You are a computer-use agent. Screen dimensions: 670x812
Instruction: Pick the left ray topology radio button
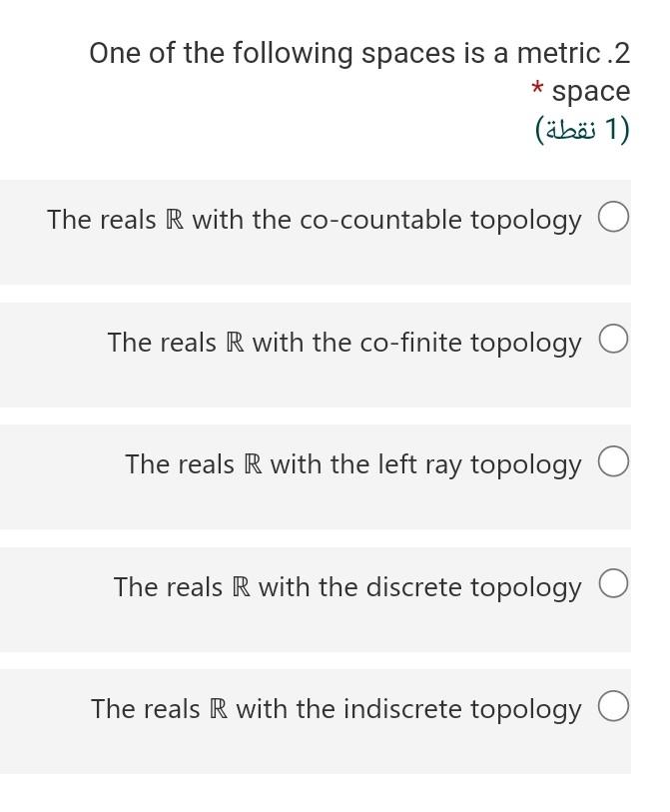[x=613, y=461]
